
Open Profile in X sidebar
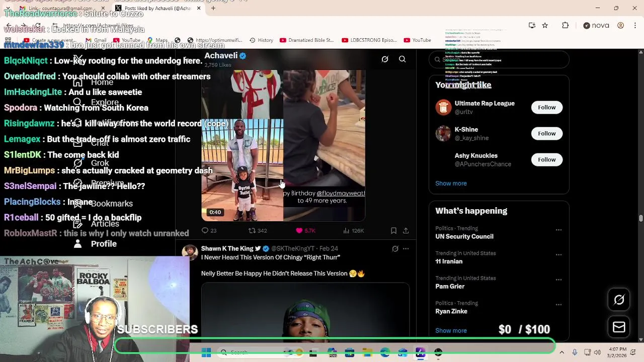click(x=95, y=244)
